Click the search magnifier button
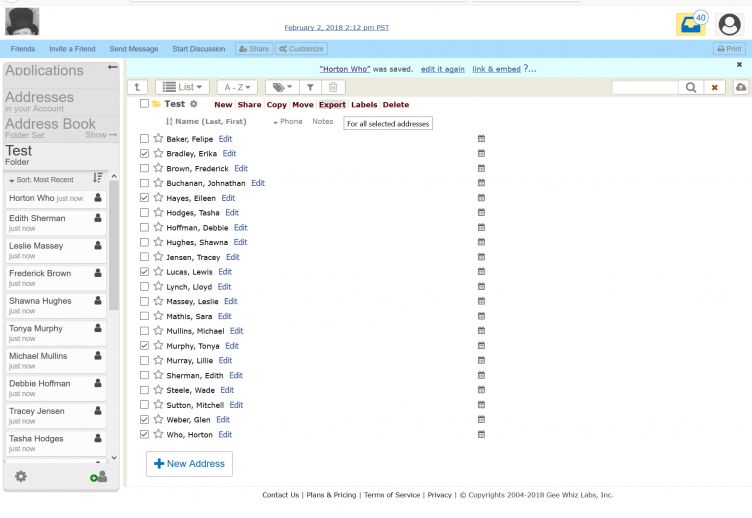Image resolution: width=752 pixels, height=518 pixels. pyautogui.click(x=691, y=88)
